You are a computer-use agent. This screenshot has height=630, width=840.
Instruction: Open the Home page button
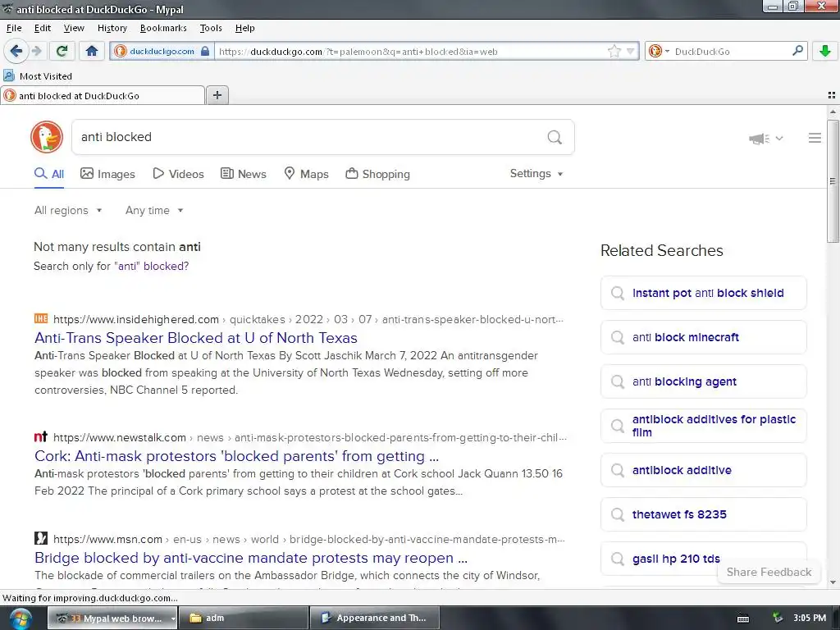coord(92,52)
